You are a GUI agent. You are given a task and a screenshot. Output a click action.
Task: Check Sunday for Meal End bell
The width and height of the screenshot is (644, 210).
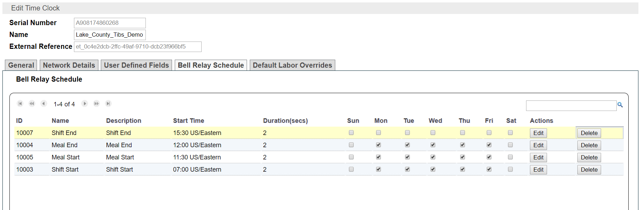point(351,145)
